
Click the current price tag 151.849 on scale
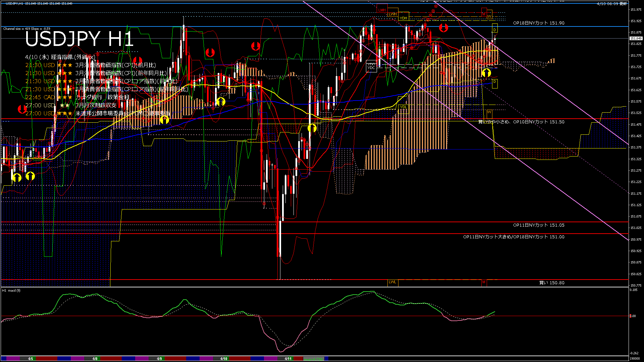pos(636,39)
